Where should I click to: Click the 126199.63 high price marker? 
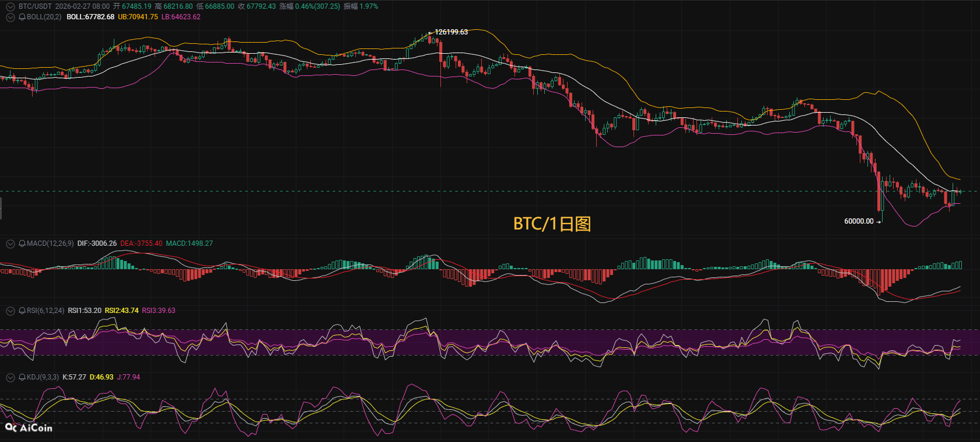pyautogui.click(x=450, y=32)
